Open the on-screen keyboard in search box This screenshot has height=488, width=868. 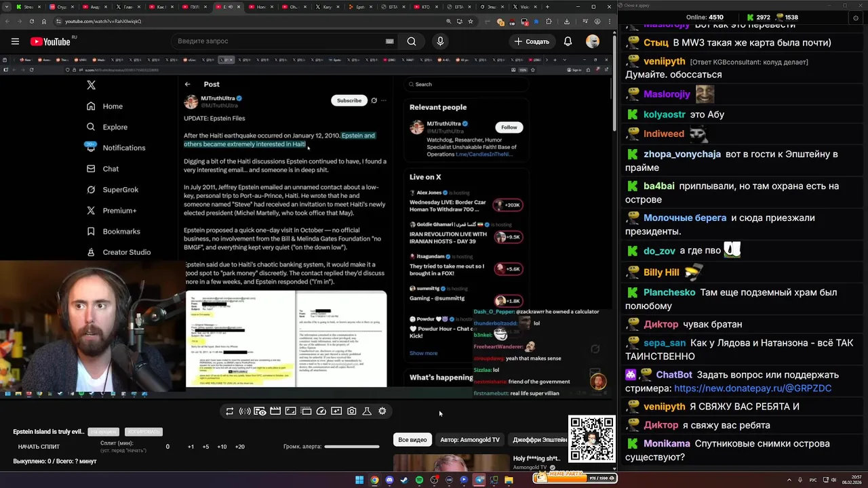[389, 41]
